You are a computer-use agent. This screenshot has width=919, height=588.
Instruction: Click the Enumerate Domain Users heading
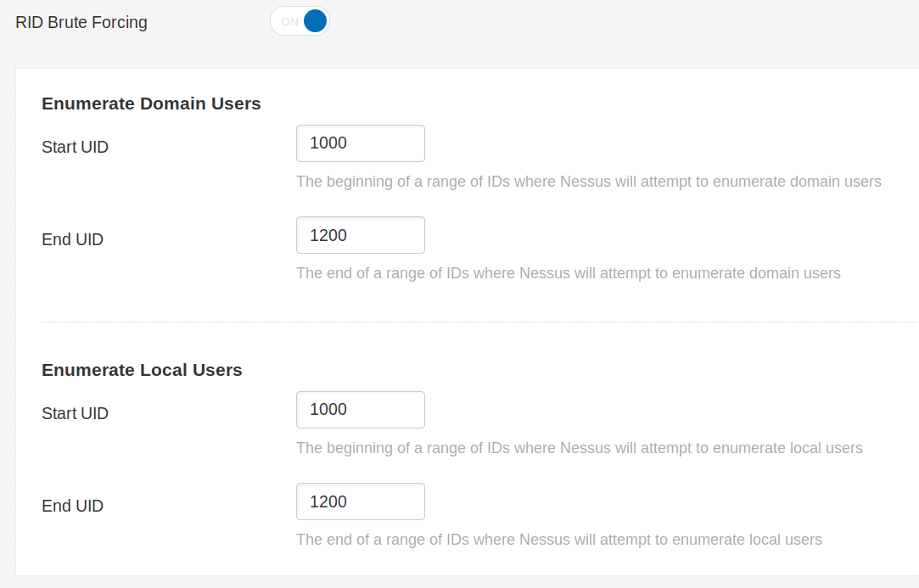[x=151, y=104]
